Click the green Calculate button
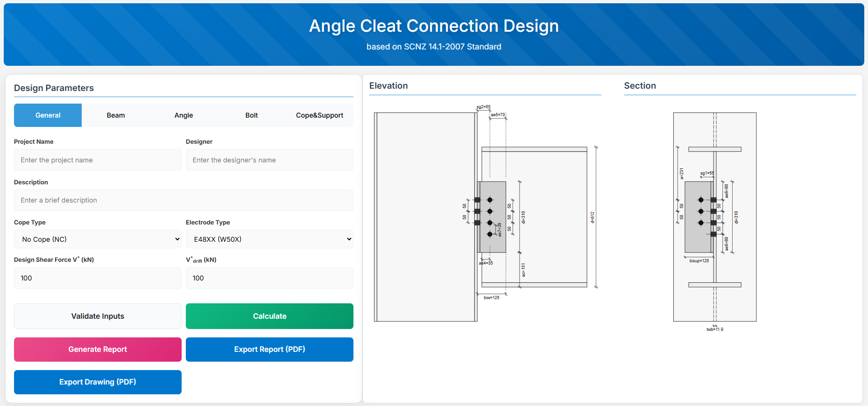 pyautogui.click(x=269, y=316)
